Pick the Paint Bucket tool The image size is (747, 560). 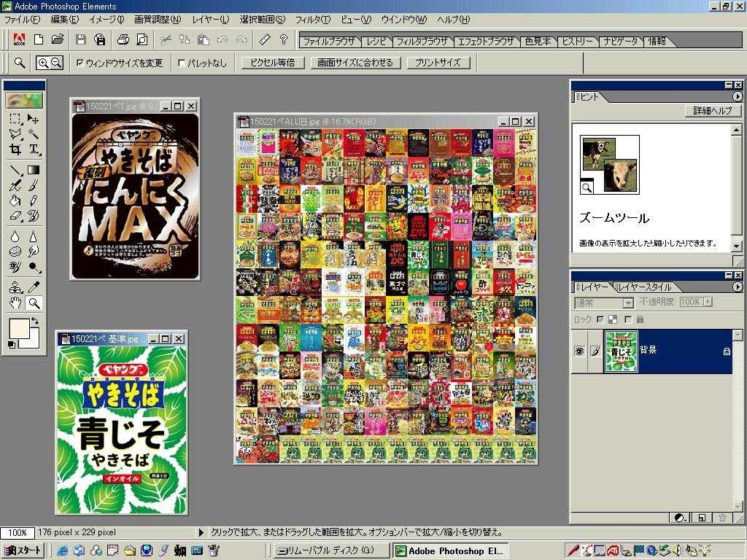pos(15,201)
